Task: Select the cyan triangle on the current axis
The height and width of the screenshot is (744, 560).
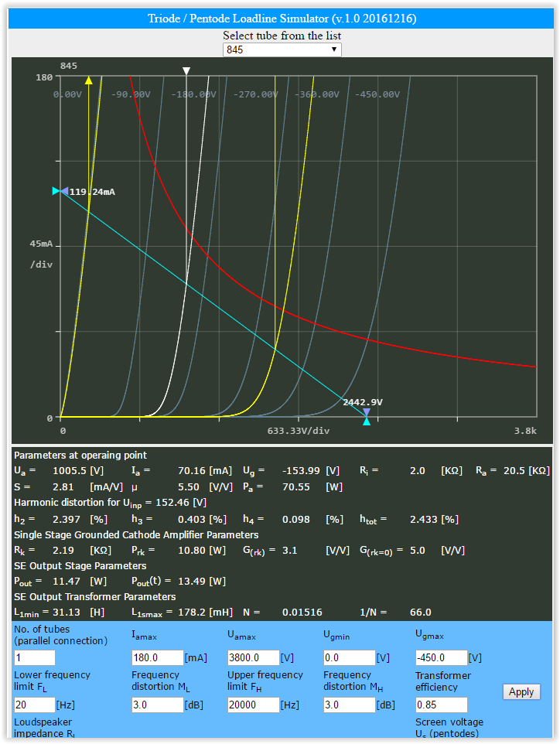Action: pyautogui.click(x=56, y=191)
